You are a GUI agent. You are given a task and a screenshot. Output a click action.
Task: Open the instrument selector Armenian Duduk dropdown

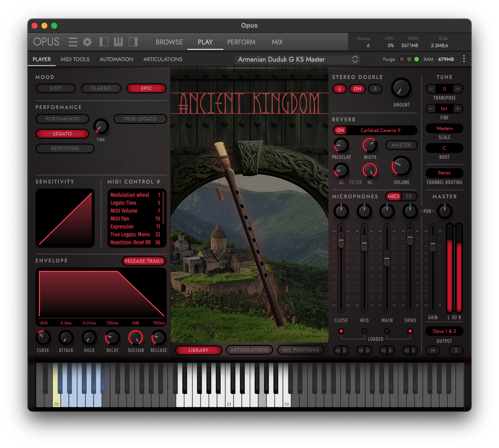[x=298, y=59]
